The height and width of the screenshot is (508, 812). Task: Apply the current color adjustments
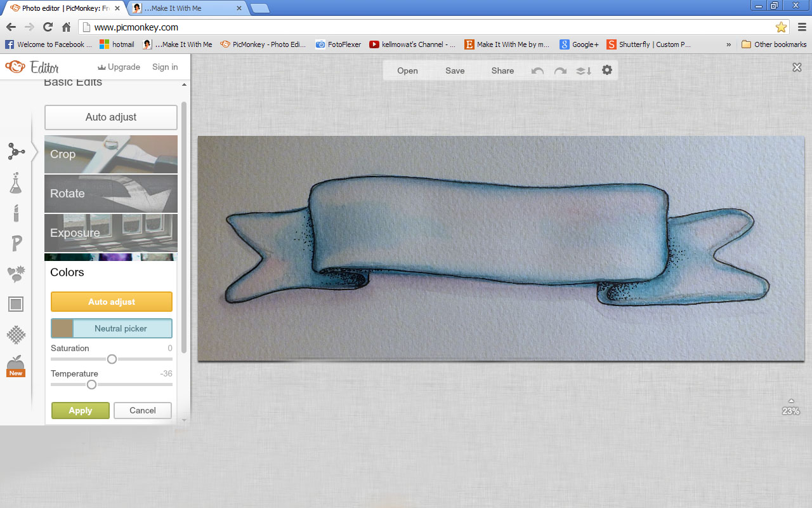pos(80,410)
